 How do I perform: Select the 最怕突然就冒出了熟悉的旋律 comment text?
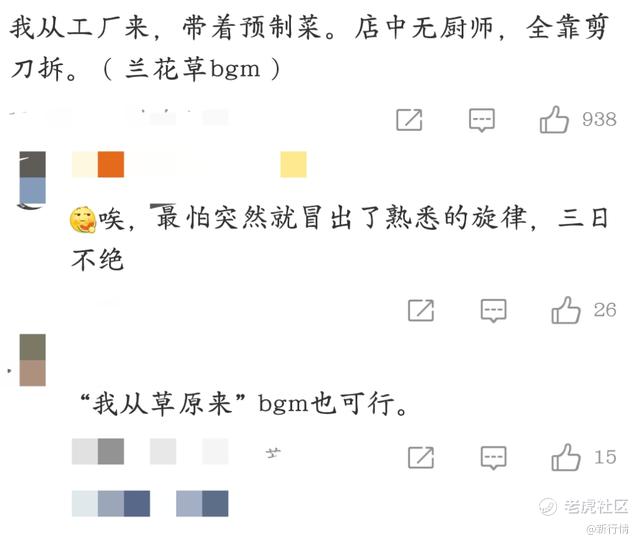[x=340, y=238]
